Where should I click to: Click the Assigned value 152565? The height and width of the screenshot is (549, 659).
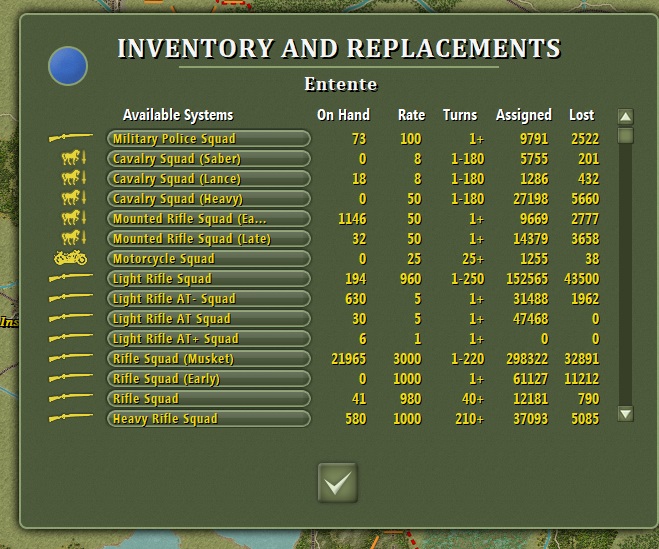(527, 279)
